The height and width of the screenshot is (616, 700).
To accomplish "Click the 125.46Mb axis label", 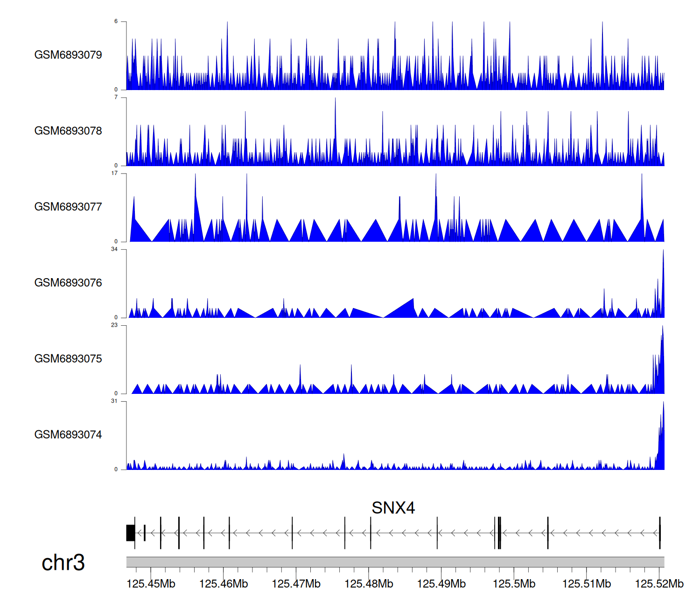I will tap(224, 584).
